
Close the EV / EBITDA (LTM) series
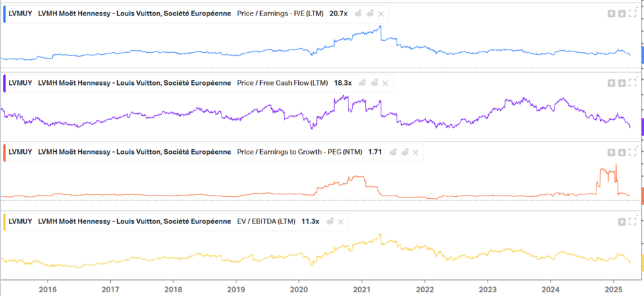341,221
